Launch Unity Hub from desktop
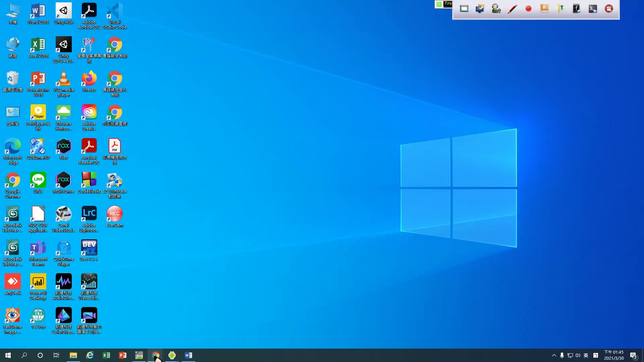This screenshot has width=644, height=362. coord(63,14)
